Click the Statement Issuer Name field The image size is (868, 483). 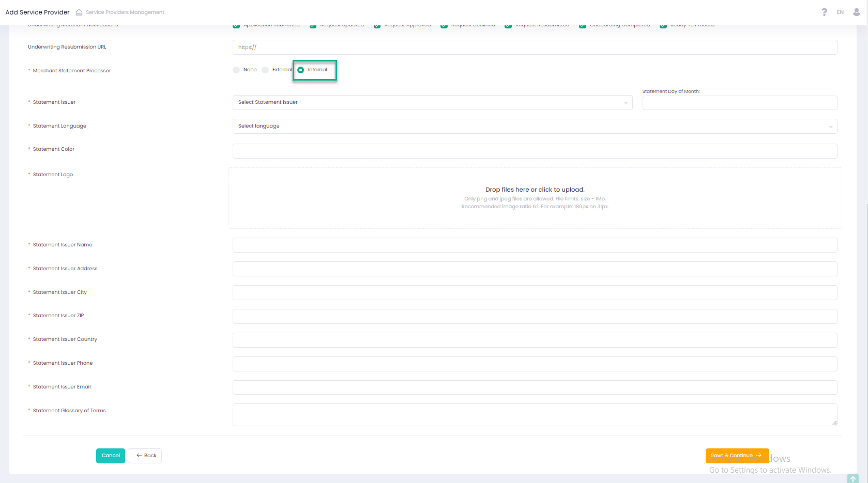tap(535, 245)
